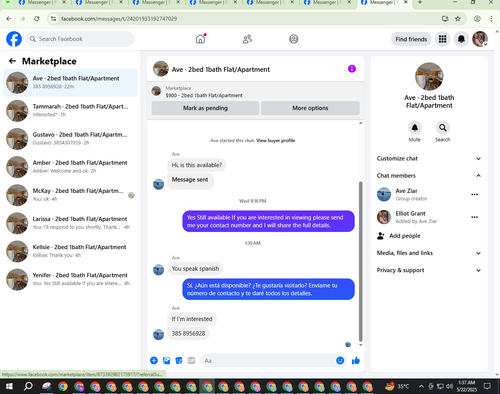Open member options for Ave Ziar
This screenshot has width=500, height=394.
click(475, 194)
